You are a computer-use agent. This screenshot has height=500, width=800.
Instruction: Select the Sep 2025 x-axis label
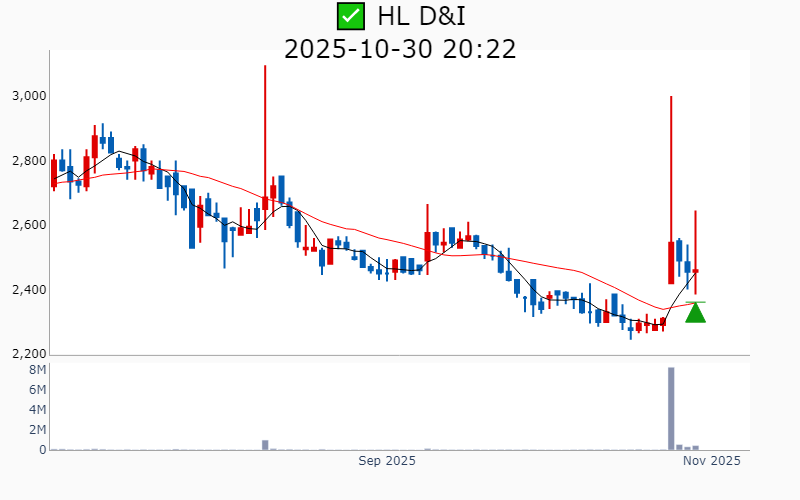(387, 461)
